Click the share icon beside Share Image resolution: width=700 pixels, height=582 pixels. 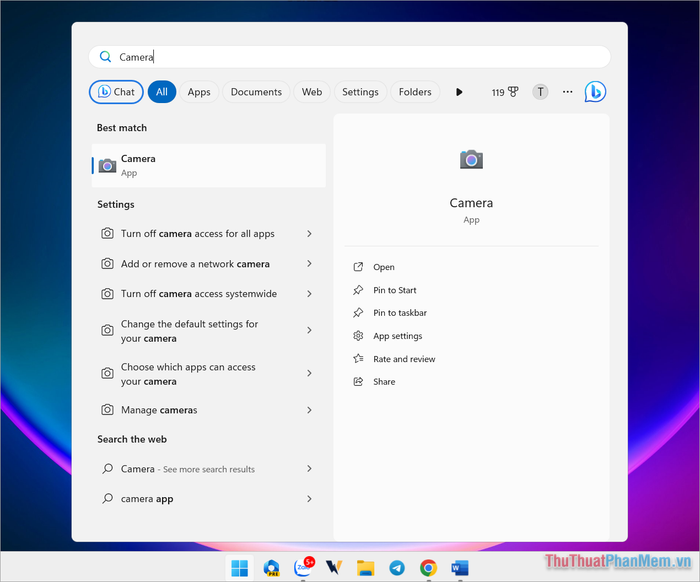point(358,382)
